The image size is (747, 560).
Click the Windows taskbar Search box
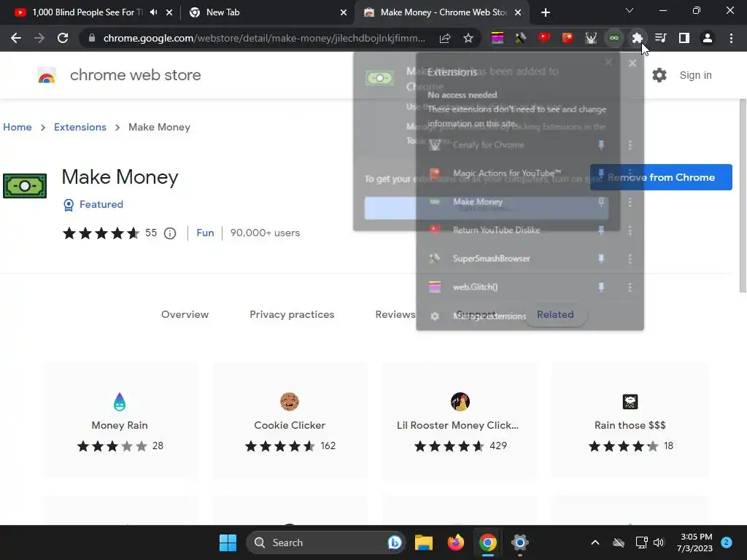pyautogui.click(x=326, y=542)
